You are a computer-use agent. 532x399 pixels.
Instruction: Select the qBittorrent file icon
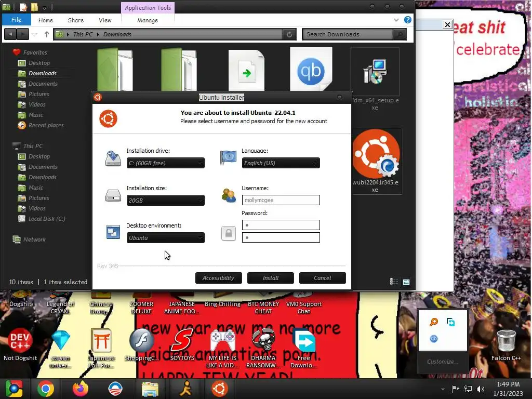coord(311,69)
